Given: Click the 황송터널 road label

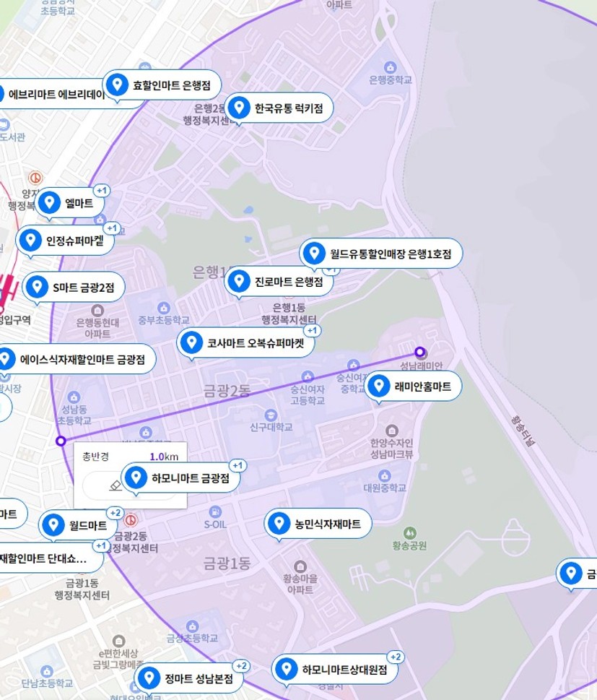Looking at the screenshot, I should click(x=523, y=431).
